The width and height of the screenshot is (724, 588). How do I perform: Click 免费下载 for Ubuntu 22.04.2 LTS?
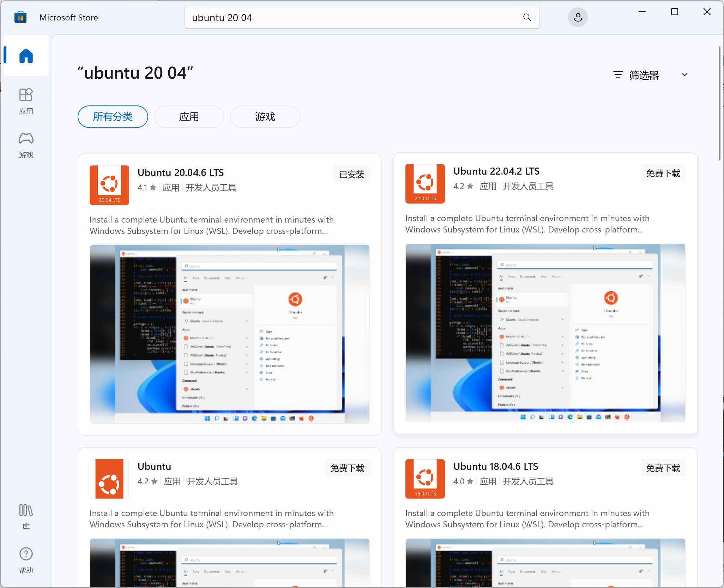pos(663,173)
